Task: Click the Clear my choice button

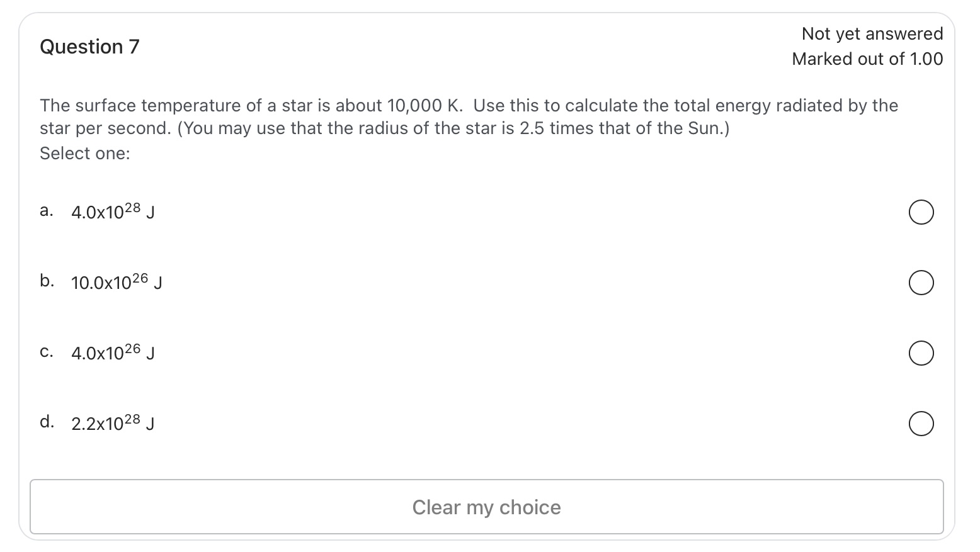Action: 486,507
